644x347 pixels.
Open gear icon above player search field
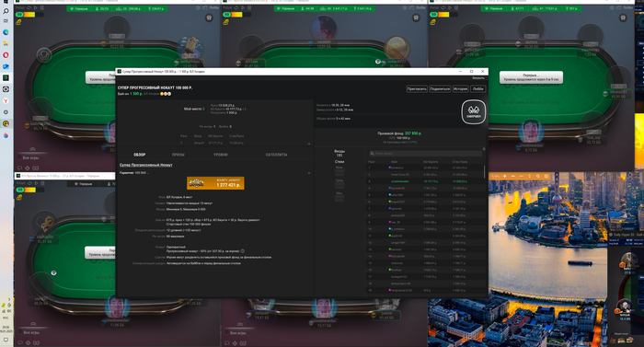click(x=483, y=149)
